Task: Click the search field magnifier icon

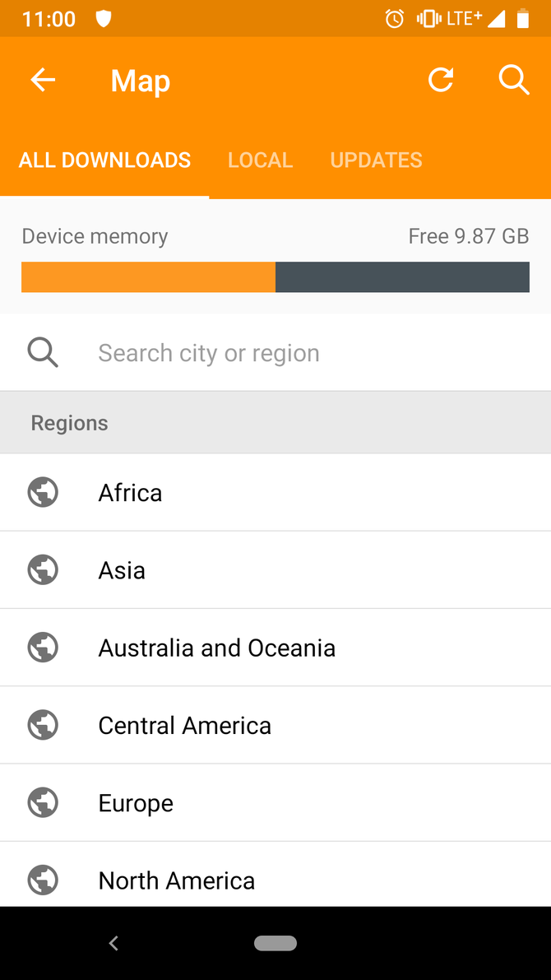Action: [x=43, y=352]
